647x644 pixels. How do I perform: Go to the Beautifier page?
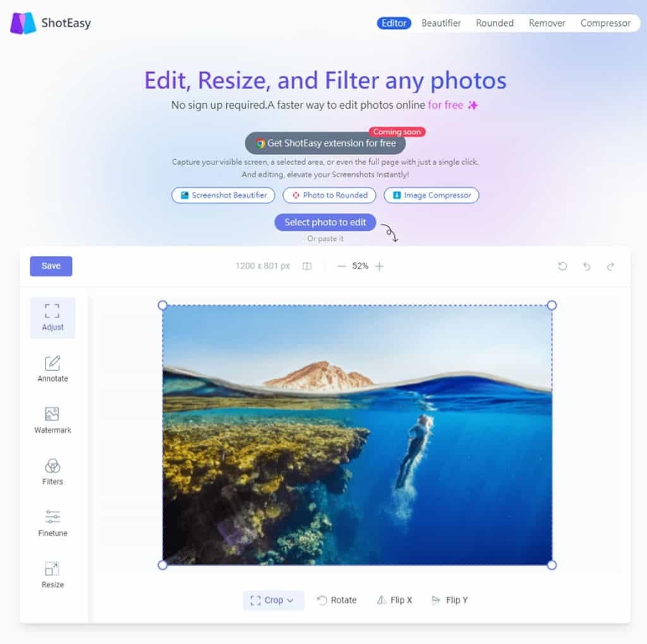coord(441,23)
